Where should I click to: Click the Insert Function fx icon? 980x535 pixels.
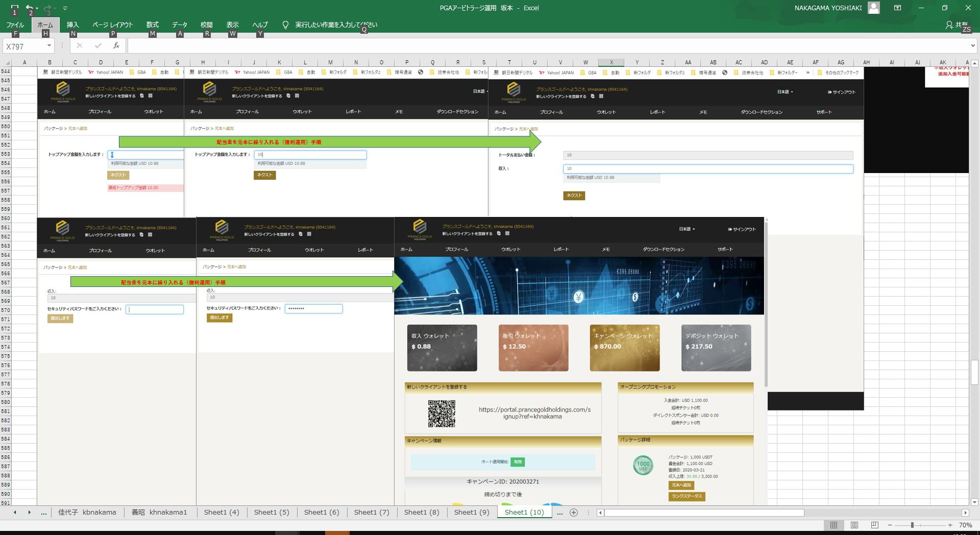click(116, 46)
